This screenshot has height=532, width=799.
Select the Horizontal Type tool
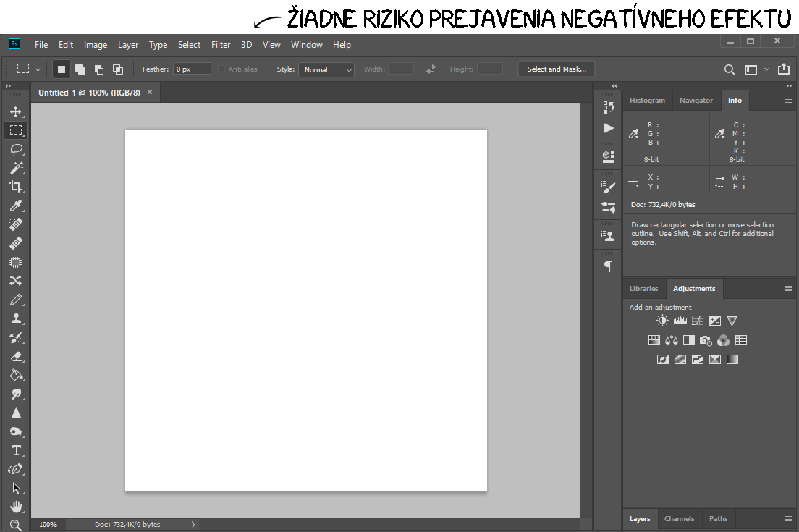15,450
